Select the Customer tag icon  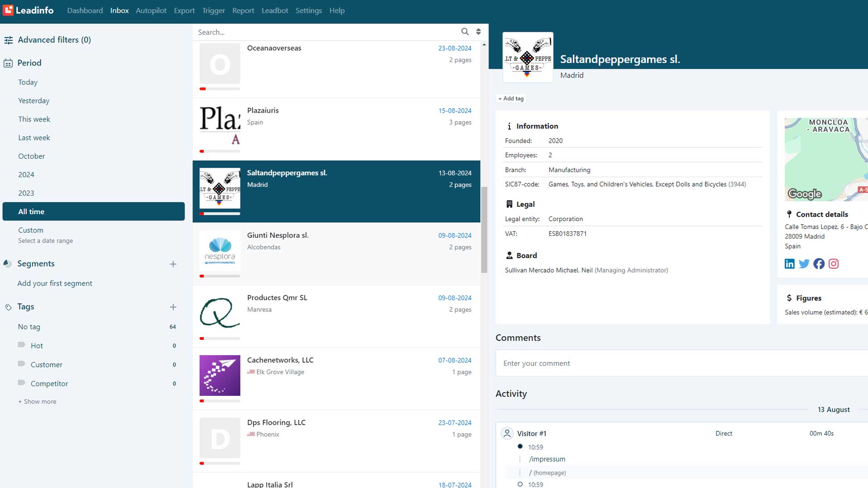[21, 364]
